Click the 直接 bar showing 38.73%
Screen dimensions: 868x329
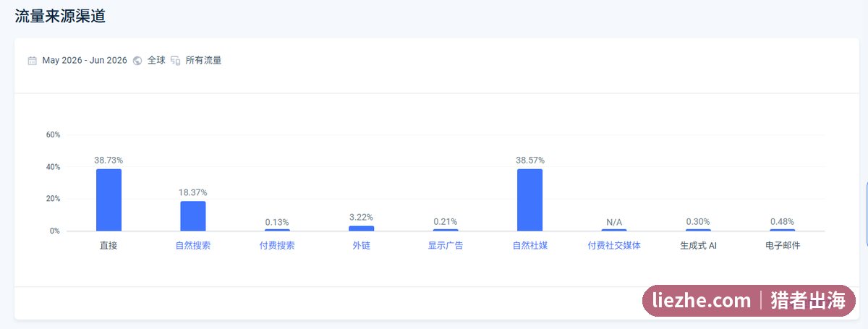point(109,200)
